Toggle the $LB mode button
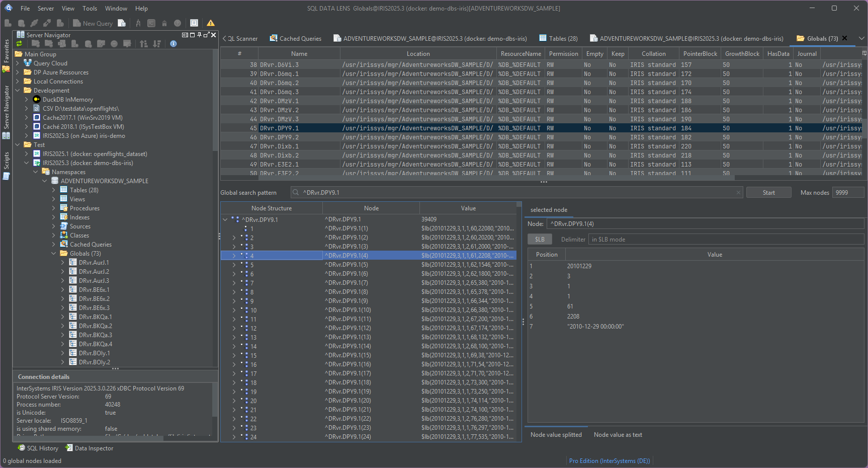Viewport: 868px width, 468px height. (x=540, y=240)
